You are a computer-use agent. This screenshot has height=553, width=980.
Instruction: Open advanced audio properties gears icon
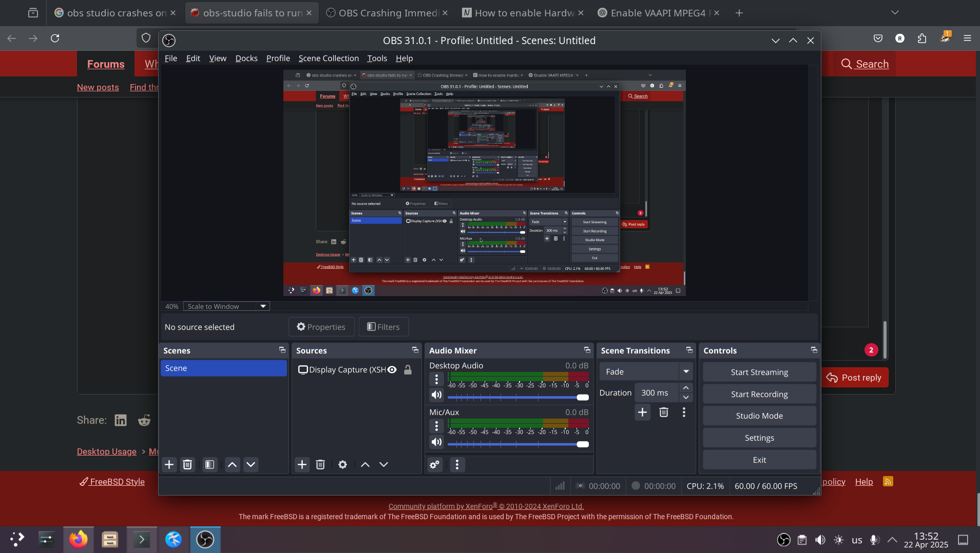tap(434, 465)
